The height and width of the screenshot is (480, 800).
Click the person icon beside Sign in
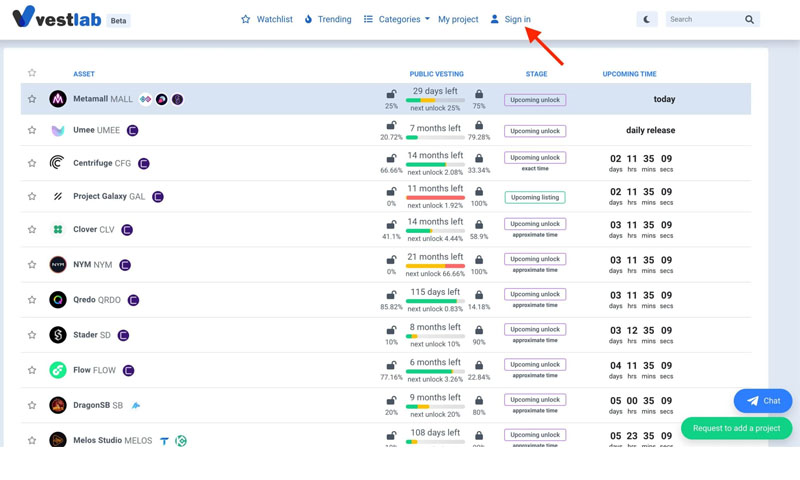tap(494, 19)
